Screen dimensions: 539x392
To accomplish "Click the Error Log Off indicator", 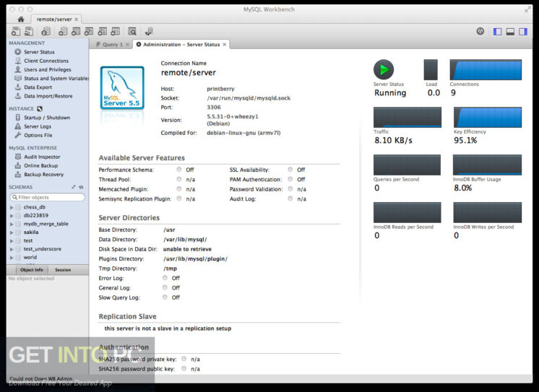I will pos(165,278).
